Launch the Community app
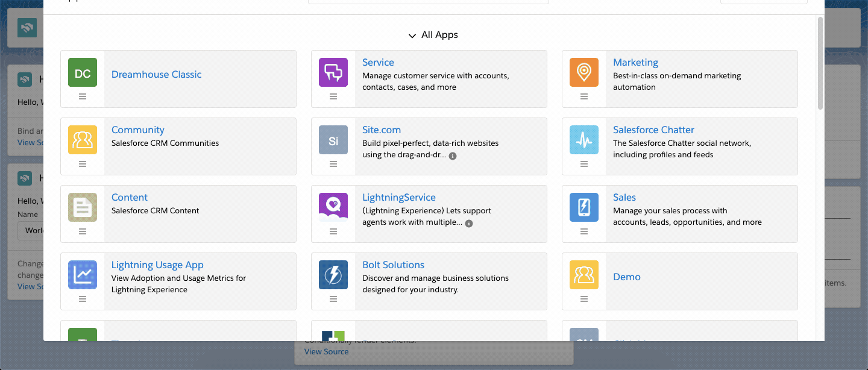868x370 pixels. point(137,130)
